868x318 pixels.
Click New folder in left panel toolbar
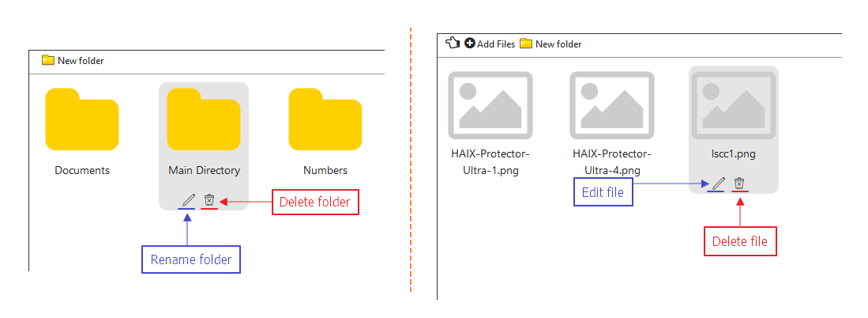tap(73, 60)
